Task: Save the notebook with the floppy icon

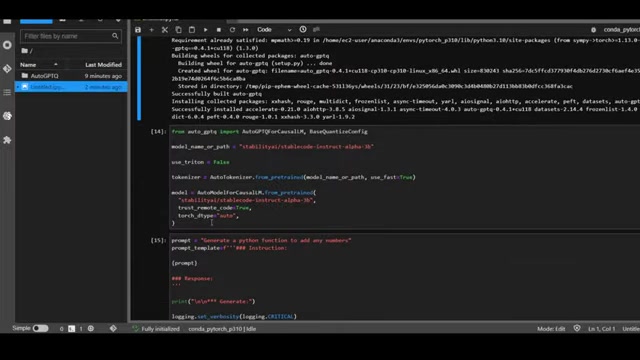Action: pos(138,30)
